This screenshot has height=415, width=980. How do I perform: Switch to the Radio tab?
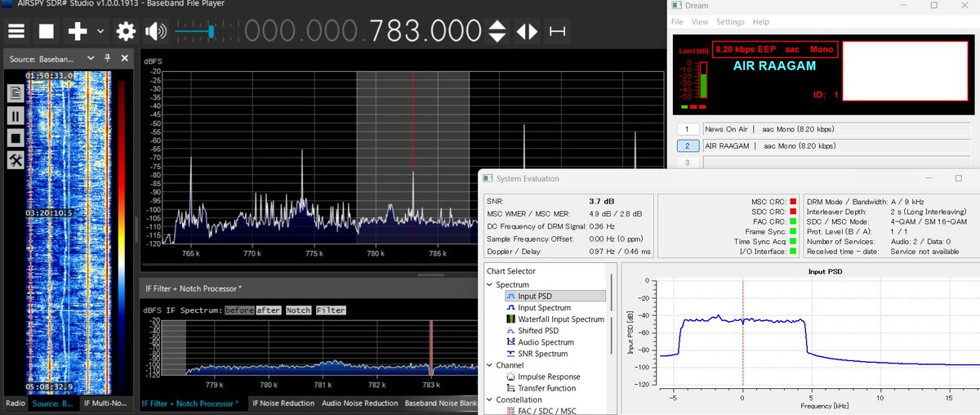click(x=15, y=403)
